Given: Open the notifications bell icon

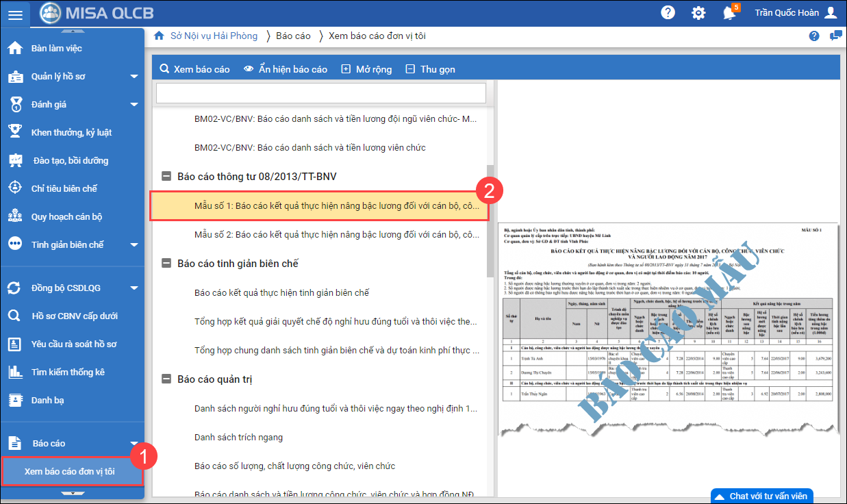Looking at the screenshot, I should click(729, 13).
